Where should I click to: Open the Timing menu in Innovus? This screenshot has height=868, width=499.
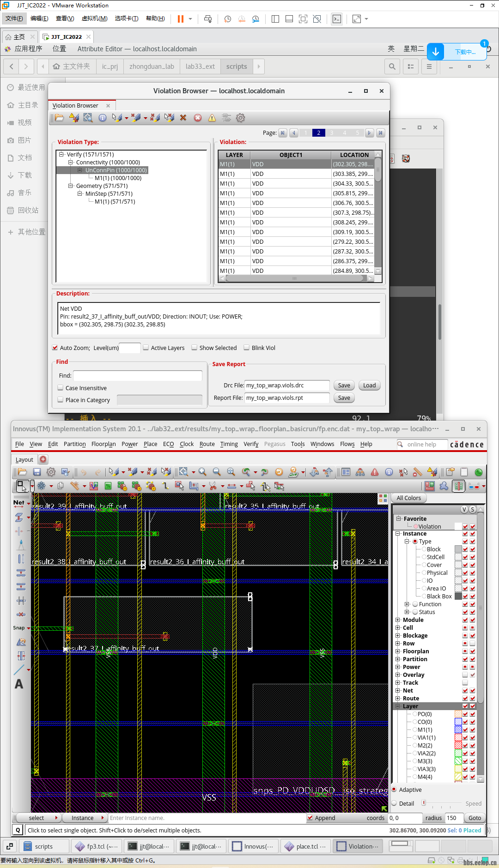click(229, 444)
